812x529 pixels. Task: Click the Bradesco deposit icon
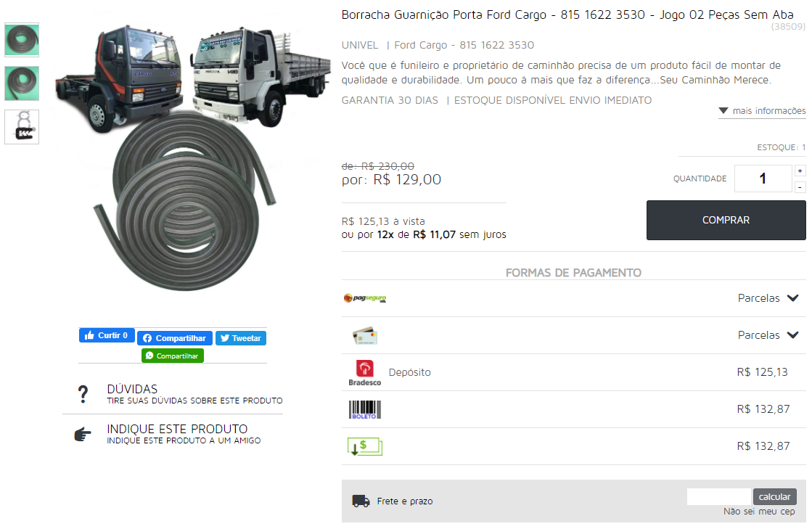[364, 373]
